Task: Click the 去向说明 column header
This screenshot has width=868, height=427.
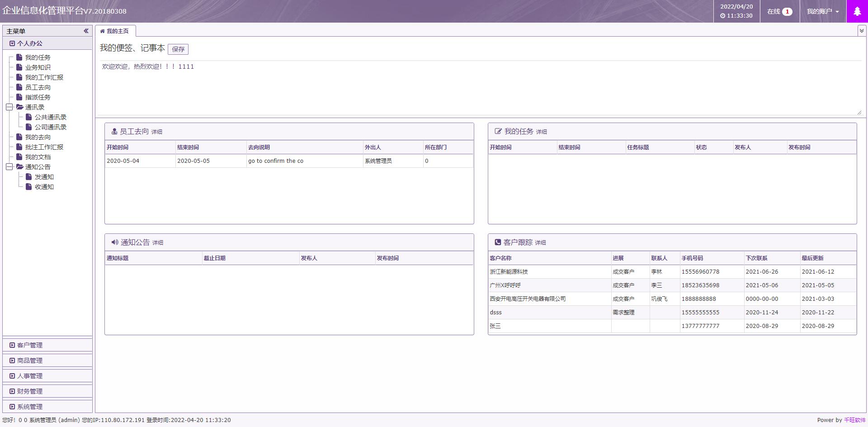Action: [305, 147]
